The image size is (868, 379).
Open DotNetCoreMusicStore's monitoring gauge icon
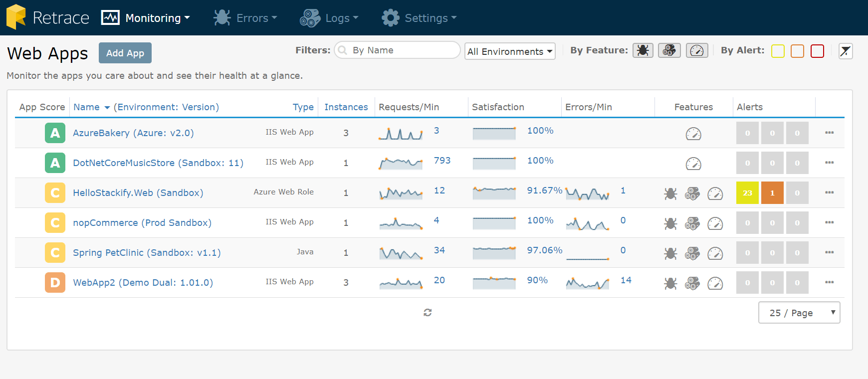pyautogui.click(x=693, y=163)
